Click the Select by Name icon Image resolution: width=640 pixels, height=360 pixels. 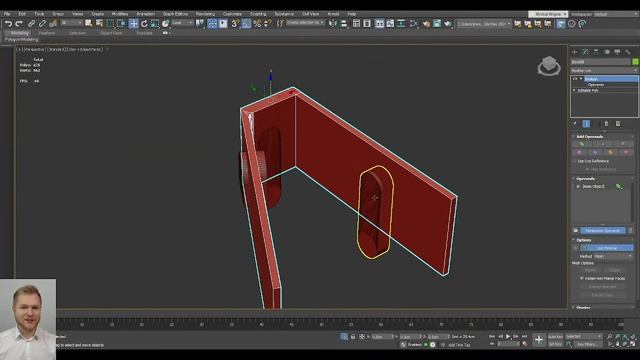coord(99,24)
